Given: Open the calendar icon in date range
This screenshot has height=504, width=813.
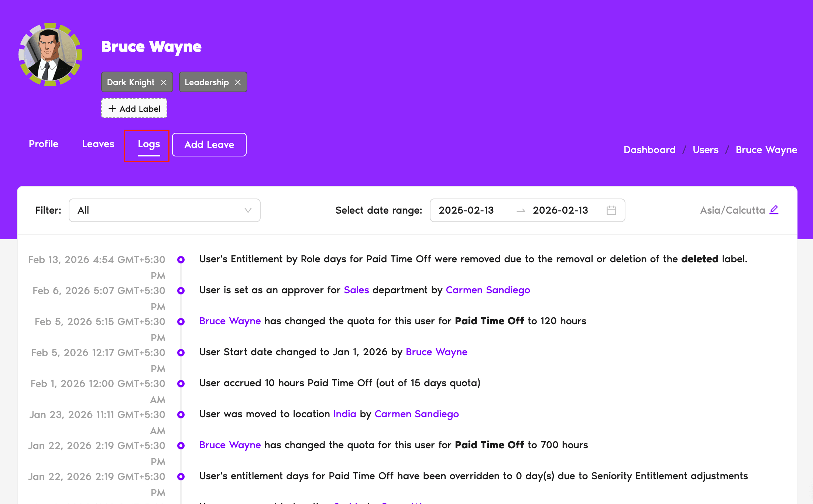Looking at the screenshot, I should coord(611,210).
